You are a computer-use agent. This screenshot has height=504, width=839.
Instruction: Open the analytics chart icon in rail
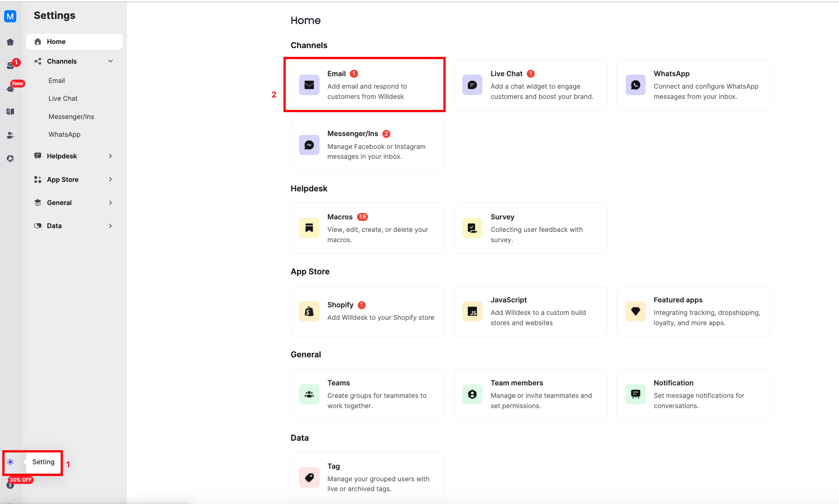click(10, 158)
